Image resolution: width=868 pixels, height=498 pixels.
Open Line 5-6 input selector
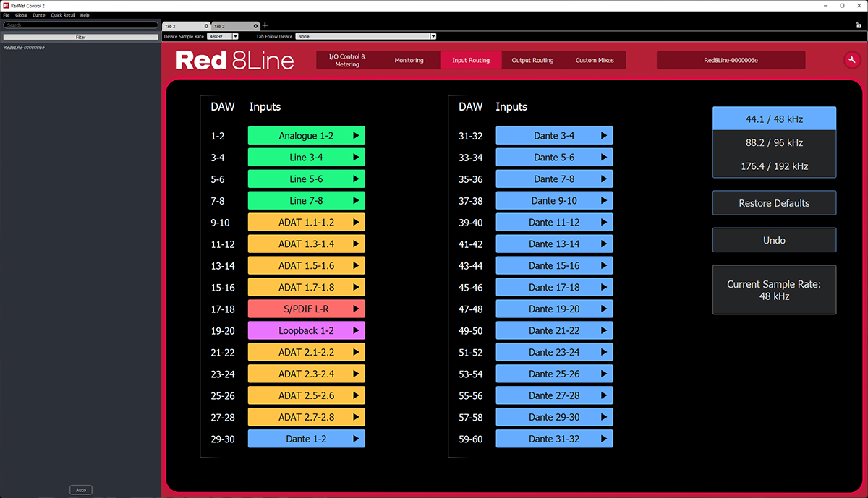(x=306, y=179)
